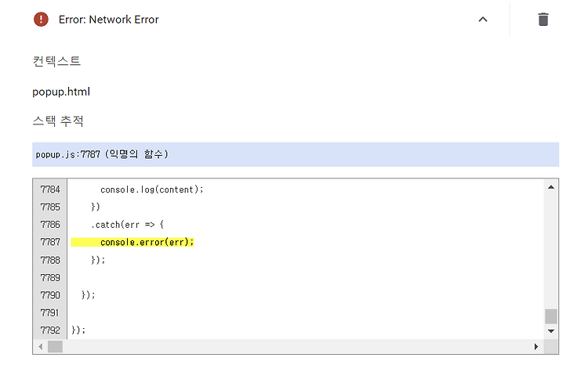Select the 'Error: Network Error' title
This screenshot has height=368, width=588.
tap(109, 20)
